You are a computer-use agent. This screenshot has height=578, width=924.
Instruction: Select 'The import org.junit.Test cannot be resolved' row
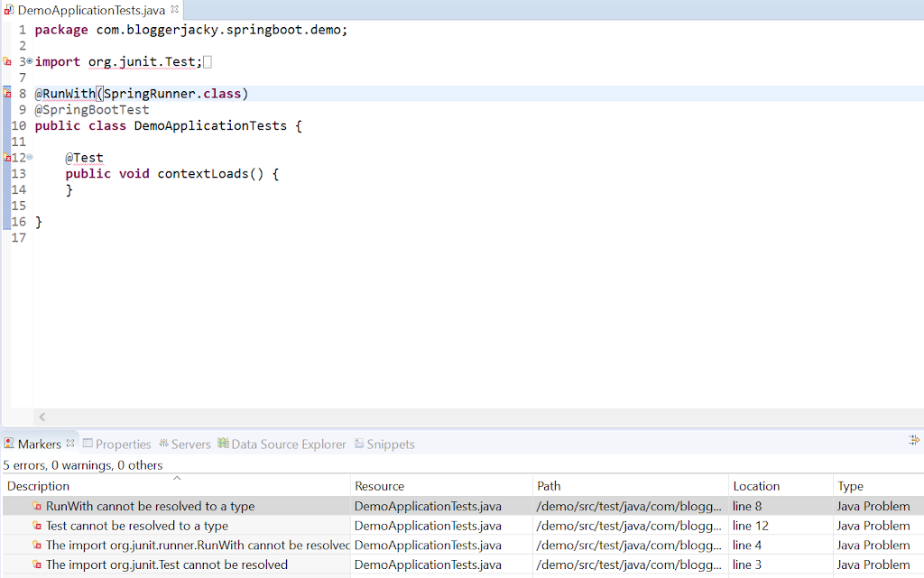[167, 565]
